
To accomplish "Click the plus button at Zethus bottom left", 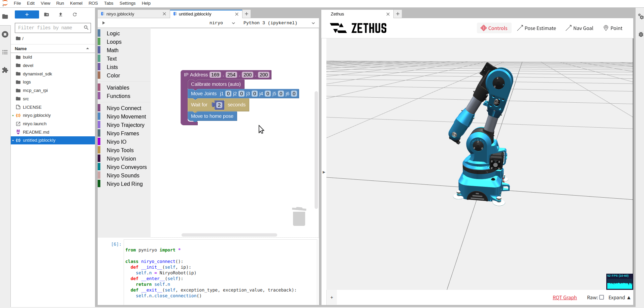I will (332, 298).
